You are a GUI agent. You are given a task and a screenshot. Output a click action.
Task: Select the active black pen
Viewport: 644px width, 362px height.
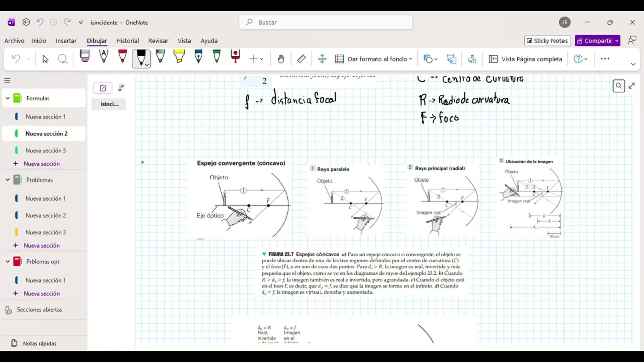[x=140, y=57]
